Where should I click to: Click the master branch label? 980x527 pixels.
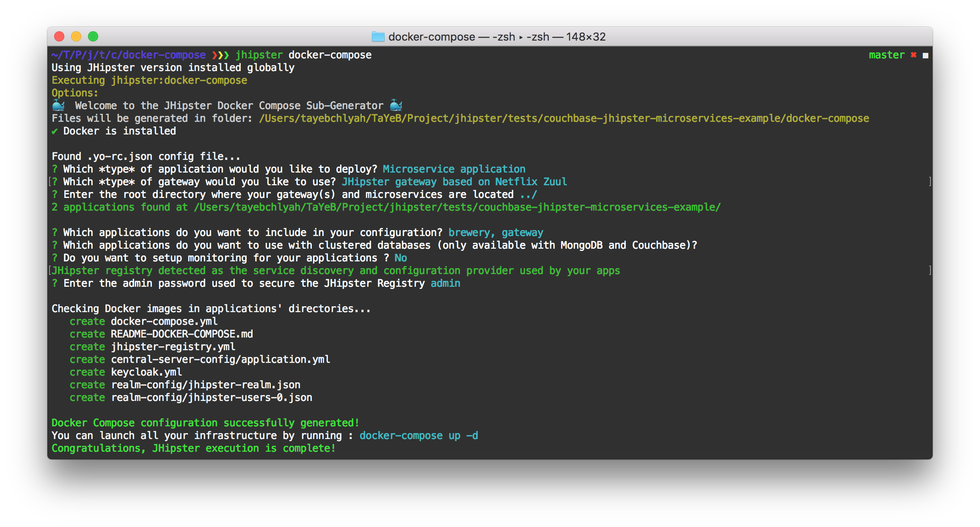coord(886,55)
